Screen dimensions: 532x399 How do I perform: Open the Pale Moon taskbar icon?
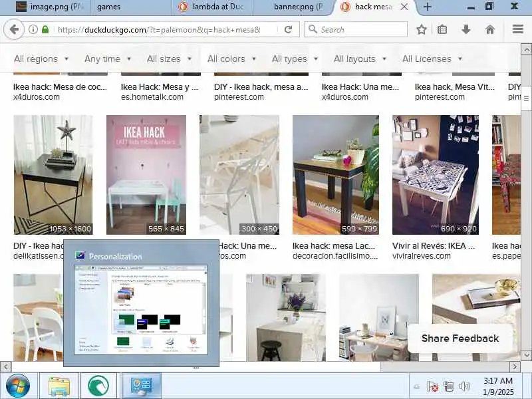coord(98,386)
